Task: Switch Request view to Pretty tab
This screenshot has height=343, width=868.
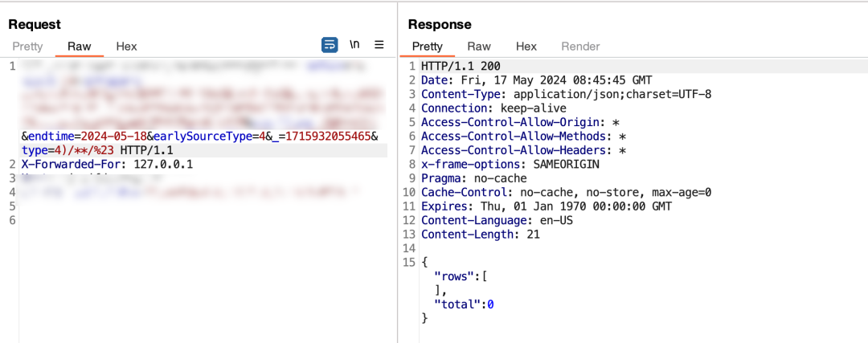Action: [x=27, y=47]
